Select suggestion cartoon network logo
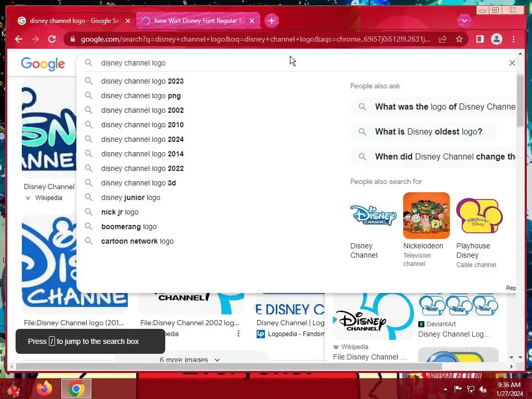 click(137, 241)
